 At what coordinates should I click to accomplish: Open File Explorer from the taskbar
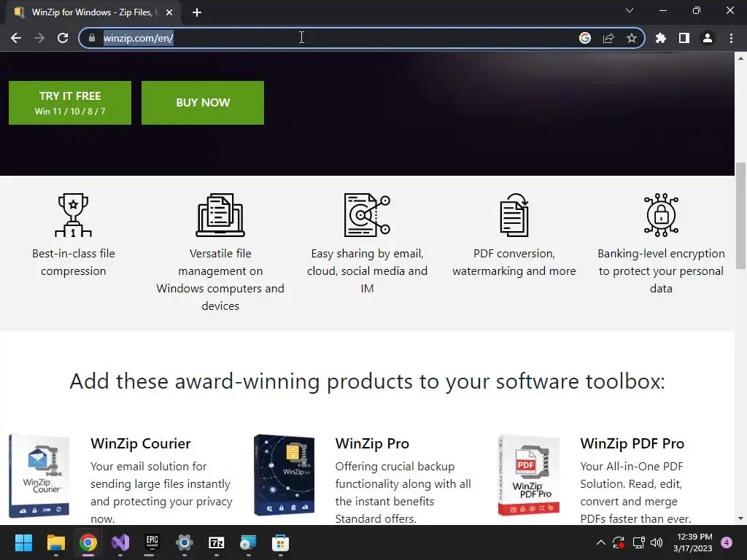(55, 542)
